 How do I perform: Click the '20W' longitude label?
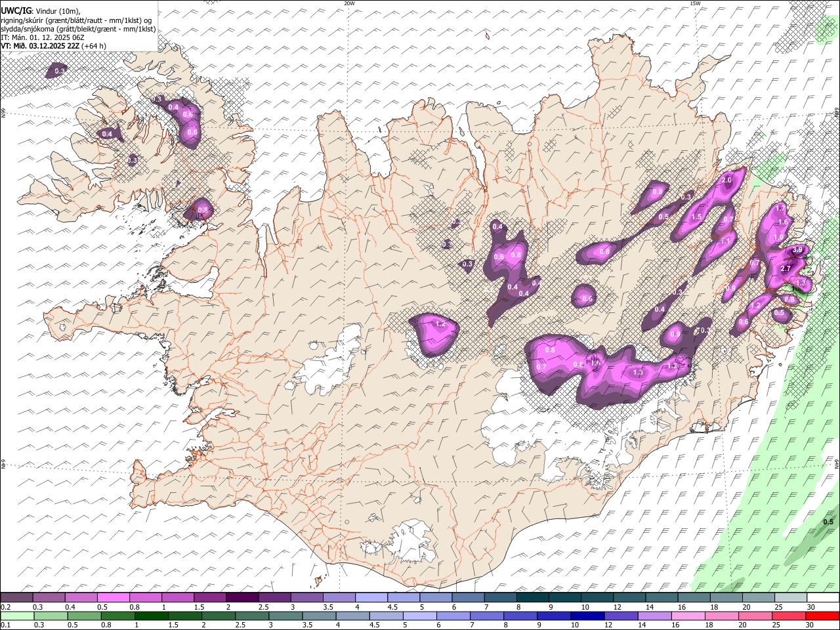pyautogui.click(x=349, y=3)
